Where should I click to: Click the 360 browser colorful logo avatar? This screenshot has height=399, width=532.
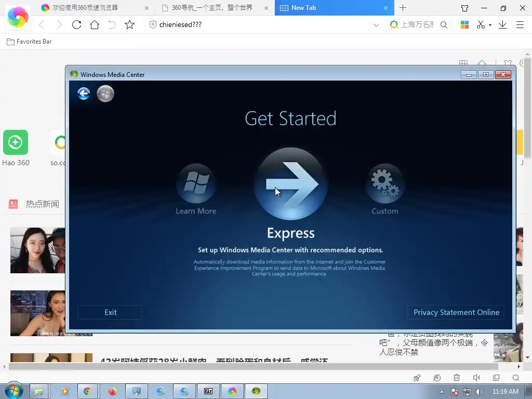coord(18,16)
